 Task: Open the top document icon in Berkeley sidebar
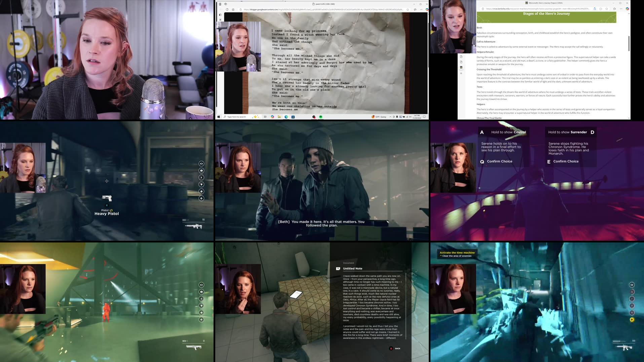pos(461,57)
